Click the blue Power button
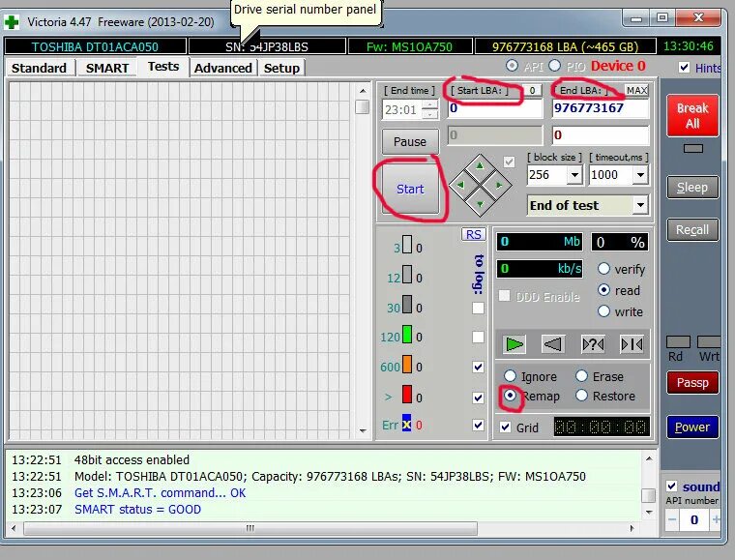735x560 pixels. 692,427
